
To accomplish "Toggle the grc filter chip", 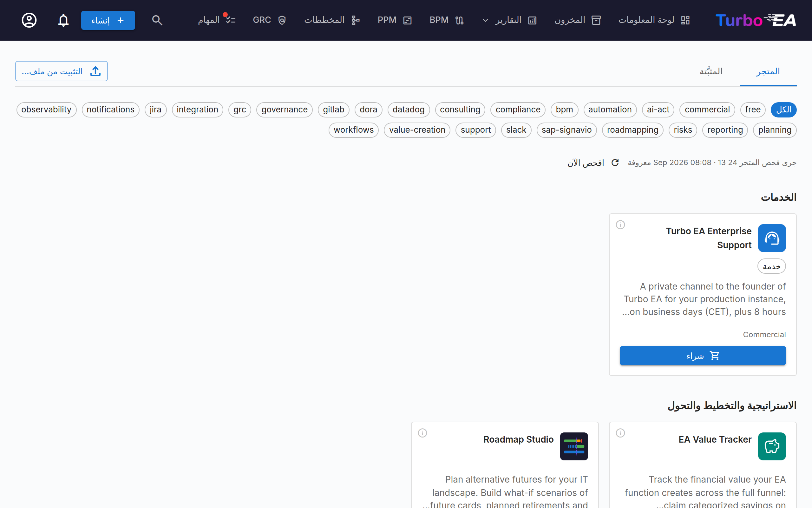I will pos(239,110).
